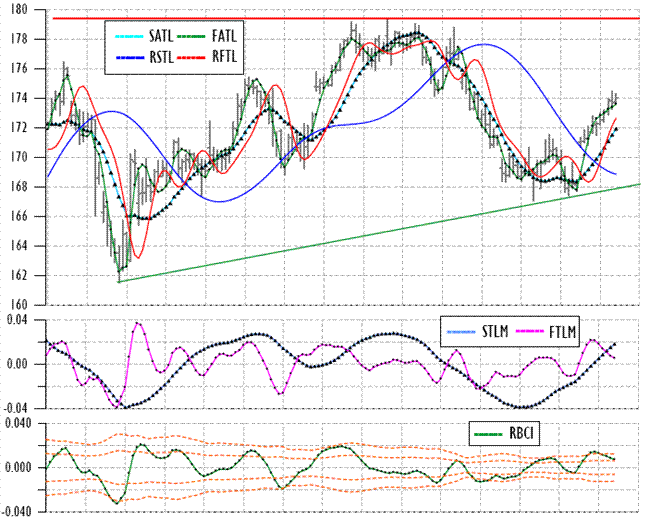Click the STLM legend label
This screenshot has width=650, height=519.
(x=495, y=332)
